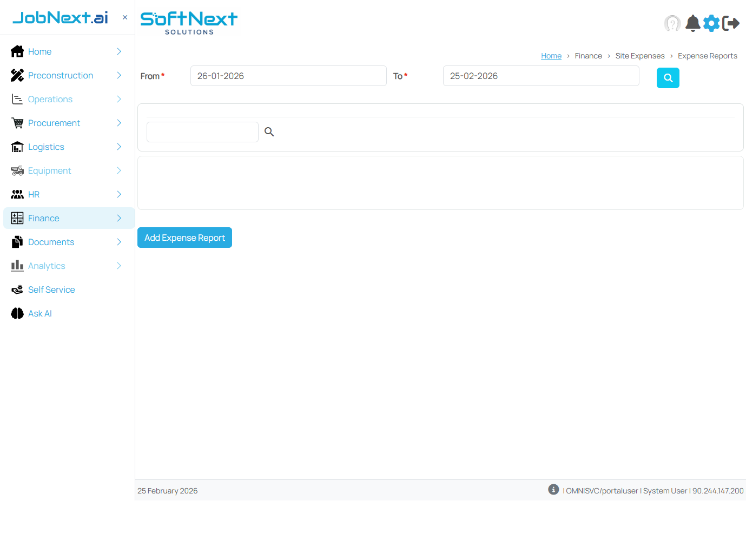746x560 pixels.
Task: Click the SoftNext Solutions logo
Action: click(x=189, y=22)
